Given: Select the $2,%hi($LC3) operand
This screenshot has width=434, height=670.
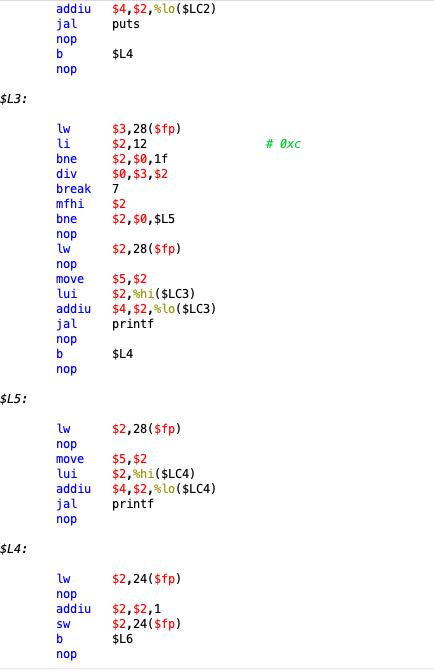Looking at the screenshot, I should 154,294.
